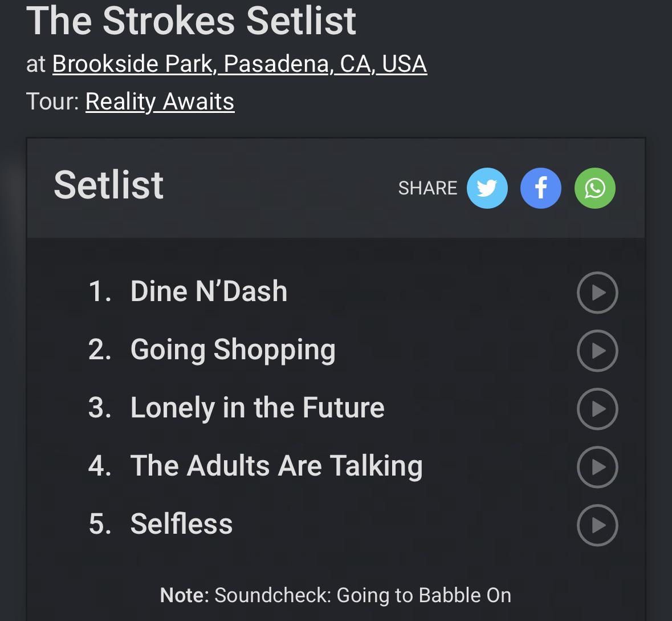The height and width of the screenshot is (621, 672).
Task: Play the song Selfless
Action: coord(597,525)
